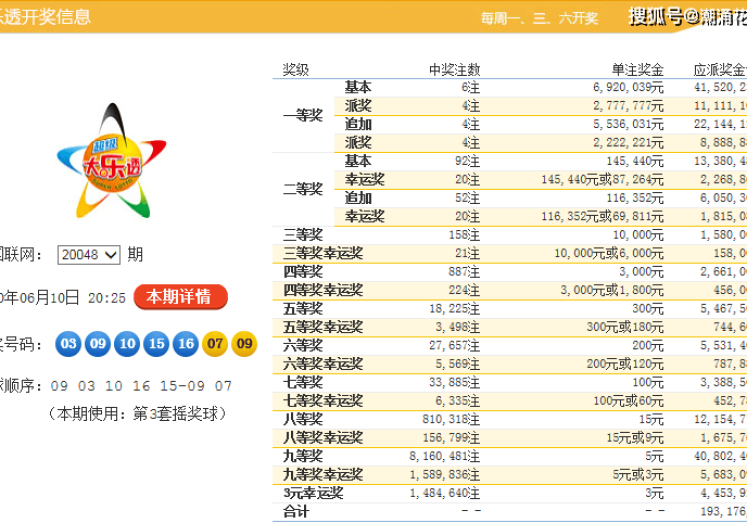Viewport: 747px width, 523px height.
Task: Click the 1,484,640注 winners count
Action: 444,493
